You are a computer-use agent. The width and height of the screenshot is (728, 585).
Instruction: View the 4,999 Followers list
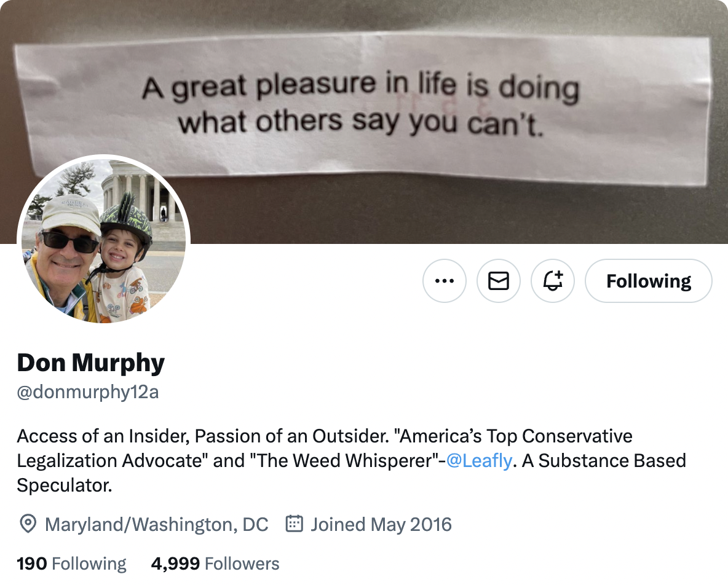(x=215, y=563)
